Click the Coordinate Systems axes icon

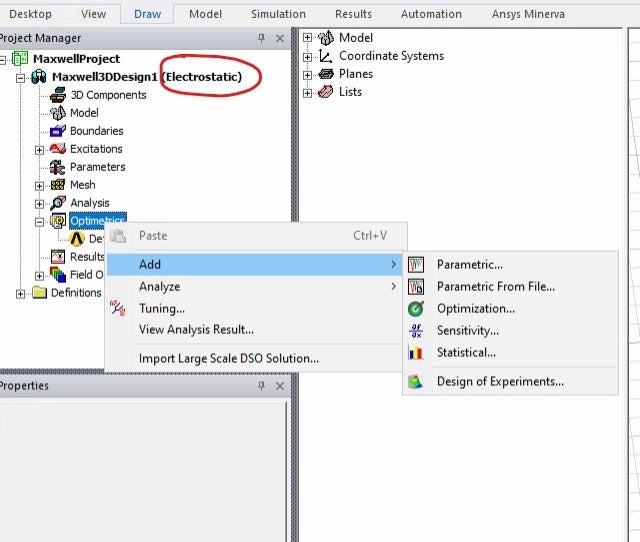[x=325, y=56]
